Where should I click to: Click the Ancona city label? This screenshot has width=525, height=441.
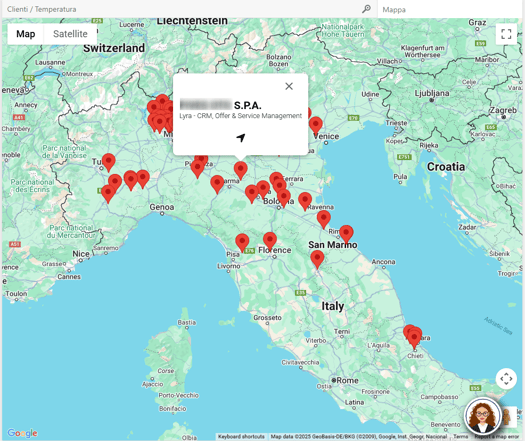pos(383,262)
